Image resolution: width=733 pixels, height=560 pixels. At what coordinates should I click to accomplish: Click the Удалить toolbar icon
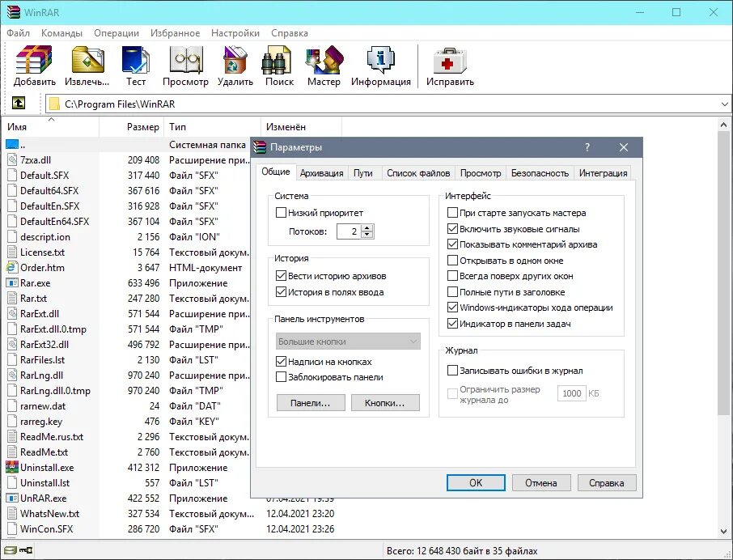[x=235, y=59]
